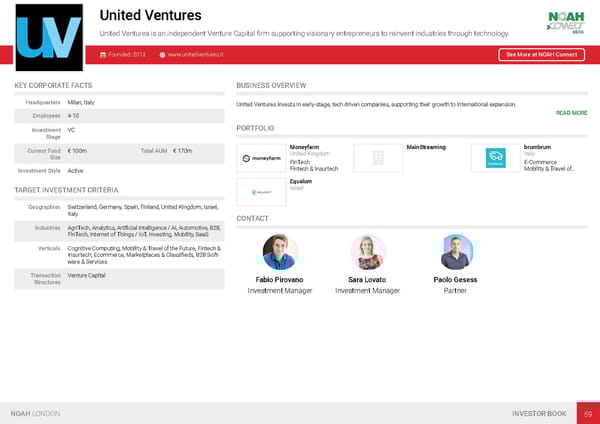Open the Moneyfarm portfolio logo
The height and width of the screenshot is (424, 600).
[x=260, y=158]
